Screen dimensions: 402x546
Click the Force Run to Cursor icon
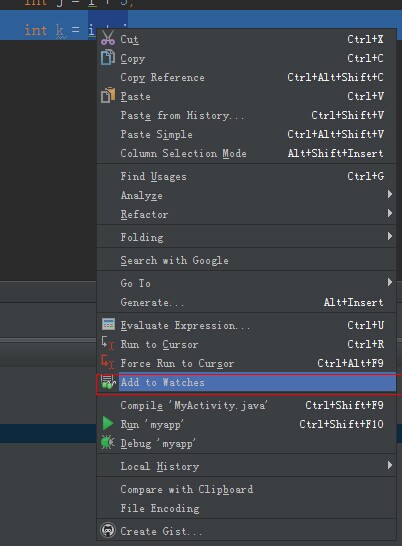click(108, 362)
